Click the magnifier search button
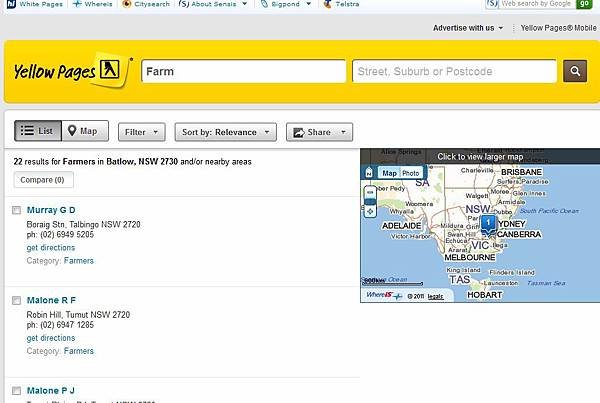The image size is (600, 403). (x=575, y=71)
